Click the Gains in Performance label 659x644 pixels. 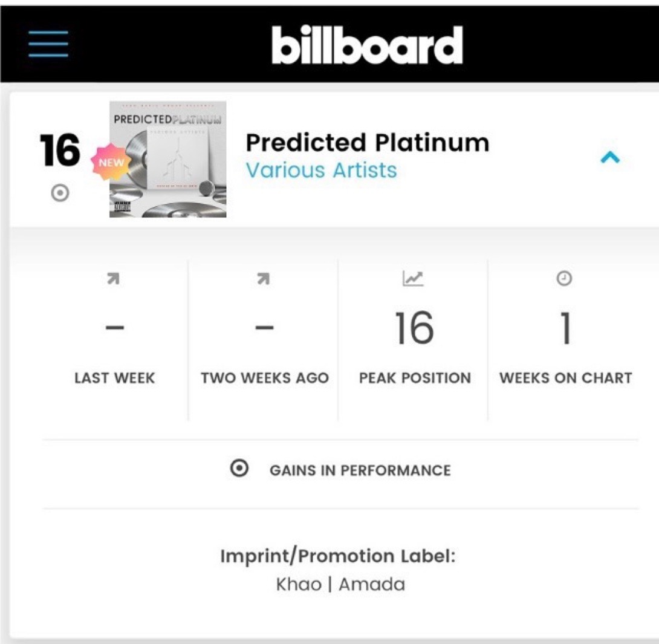pos(360,470)
